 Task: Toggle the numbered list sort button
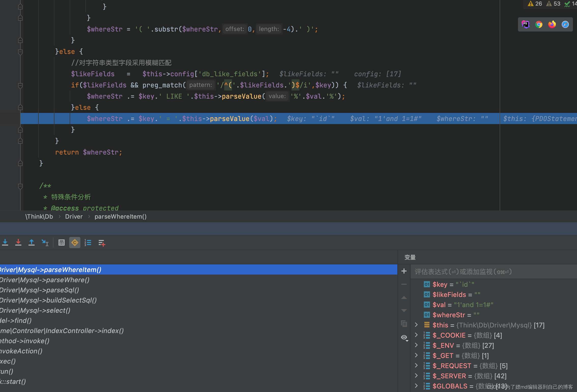(88, 243)
